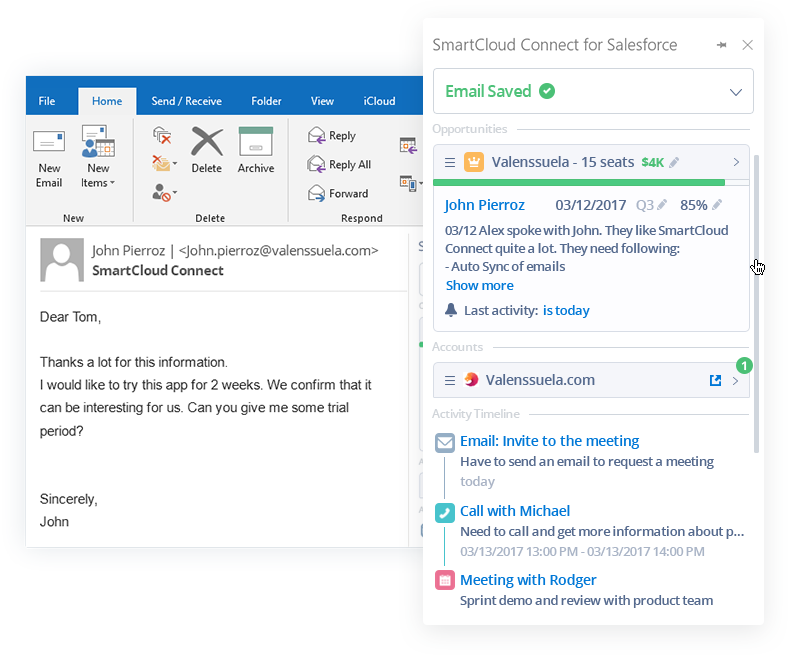Image resolution: width=788 pixels, height=655 pixels.
Task: Click the side panel vertical scrollbar
Action: 756,304
